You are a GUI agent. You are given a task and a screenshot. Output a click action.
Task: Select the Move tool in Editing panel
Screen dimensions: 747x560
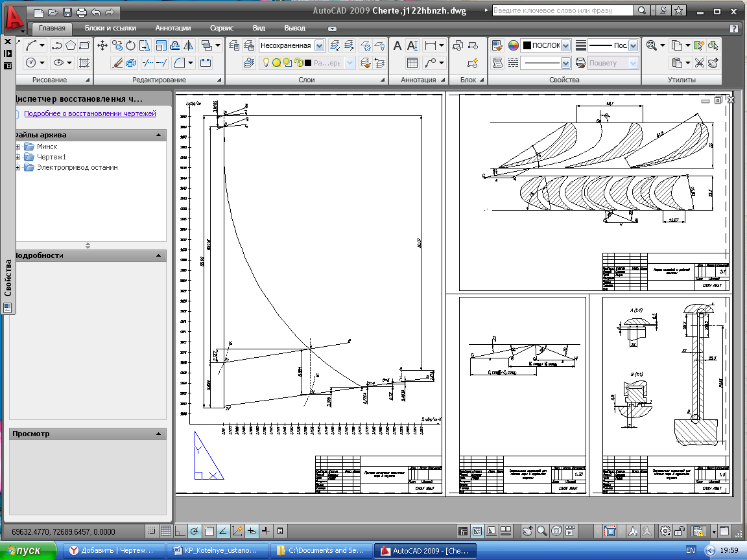[102, 46]
